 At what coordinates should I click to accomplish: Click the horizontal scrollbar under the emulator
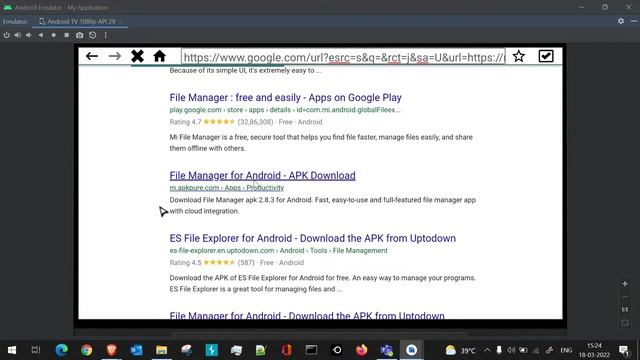coord(320,333)
